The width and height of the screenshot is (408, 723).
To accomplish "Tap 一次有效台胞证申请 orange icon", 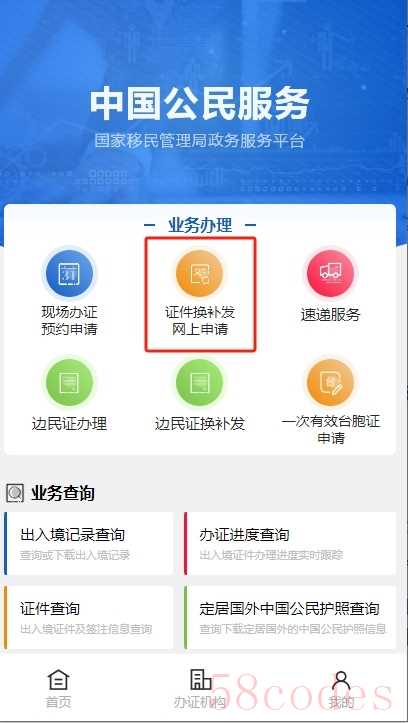I will [330, 383].
